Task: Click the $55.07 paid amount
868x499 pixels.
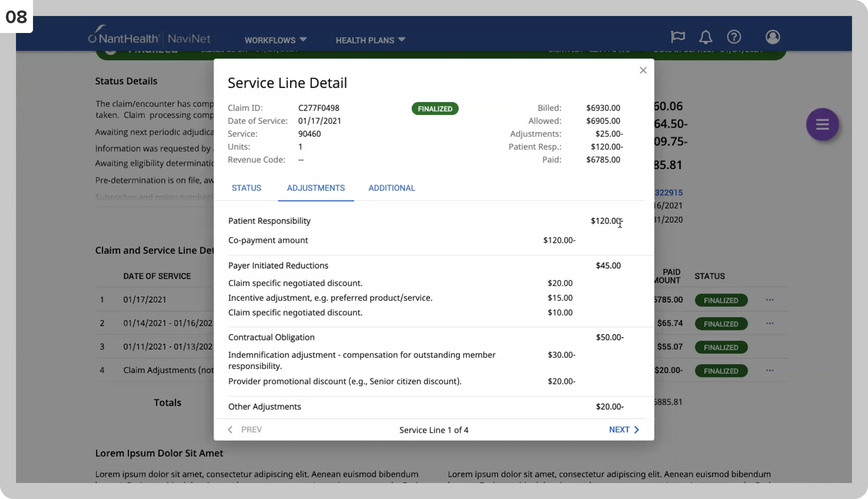Action: 670,347
